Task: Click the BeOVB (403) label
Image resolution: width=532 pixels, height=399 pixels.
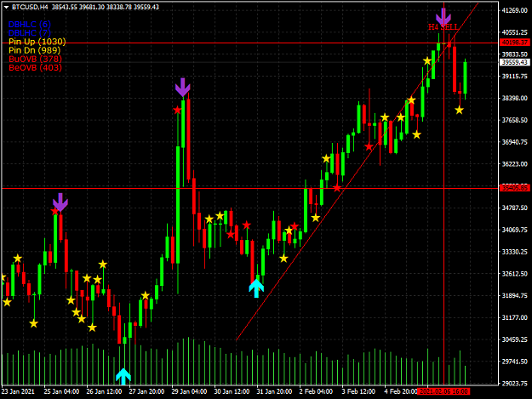Action: [x=35, y=67]
